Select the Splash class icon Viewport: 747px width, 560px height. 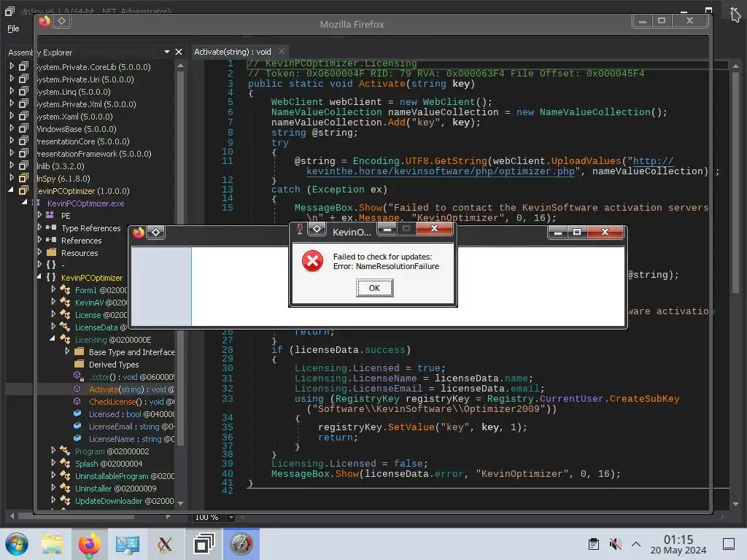point(65,463)
